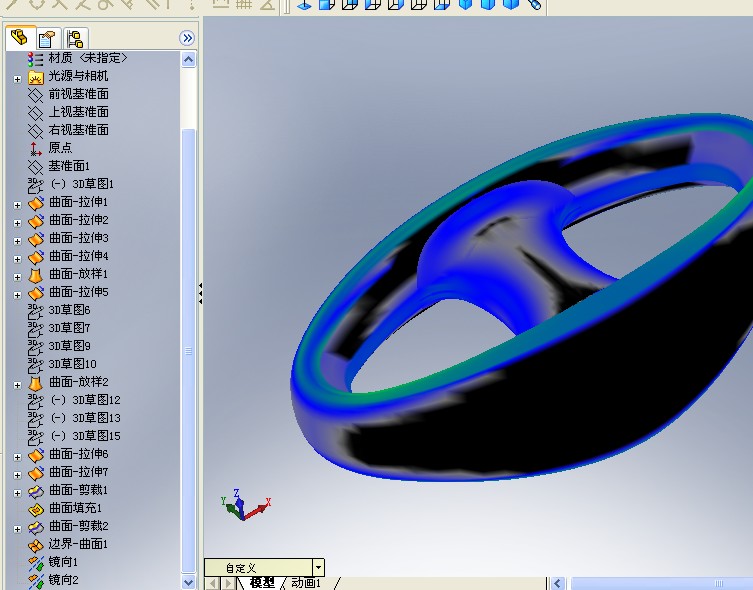Screen dimensions: 753x590
Task: Expand the 曲面-剪裁2 feature node
Action: click(x=17, y=530)
